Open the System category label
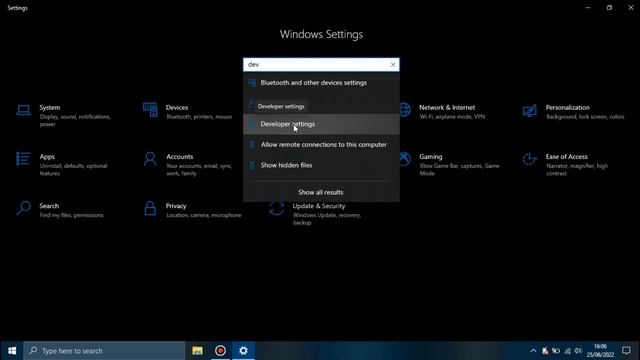 [x=50, y=107]
